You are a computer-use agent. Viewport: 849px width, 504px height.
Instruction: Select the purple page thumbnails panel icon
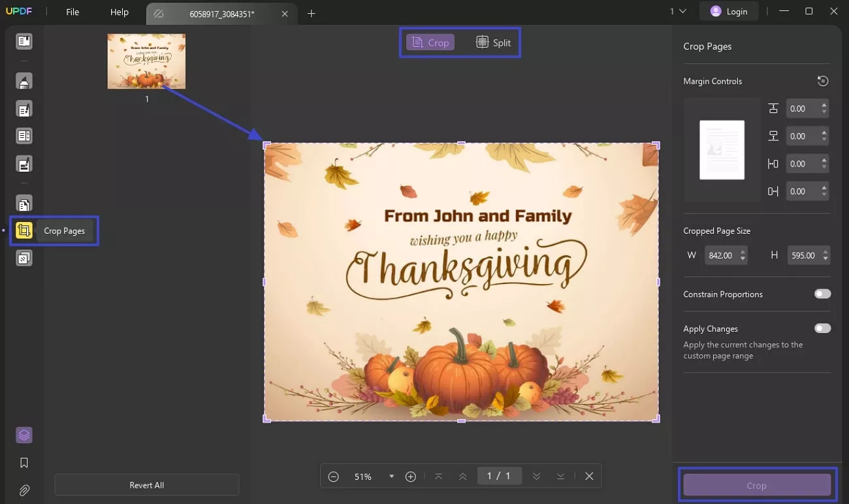click(24, 434)
